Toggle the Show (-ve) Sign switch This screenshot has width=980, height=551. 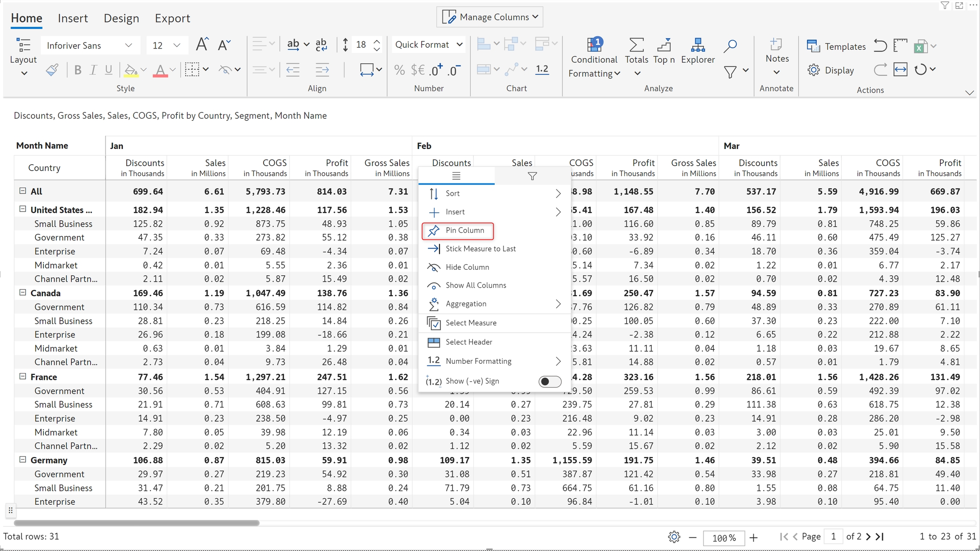(x=550, y=381)
